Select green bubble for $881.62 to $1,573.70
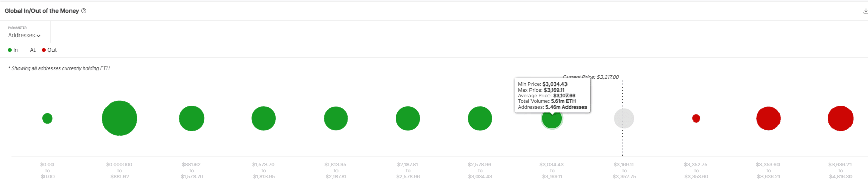Viewport: 868px width, 190px height. click(x=191, y=118)
